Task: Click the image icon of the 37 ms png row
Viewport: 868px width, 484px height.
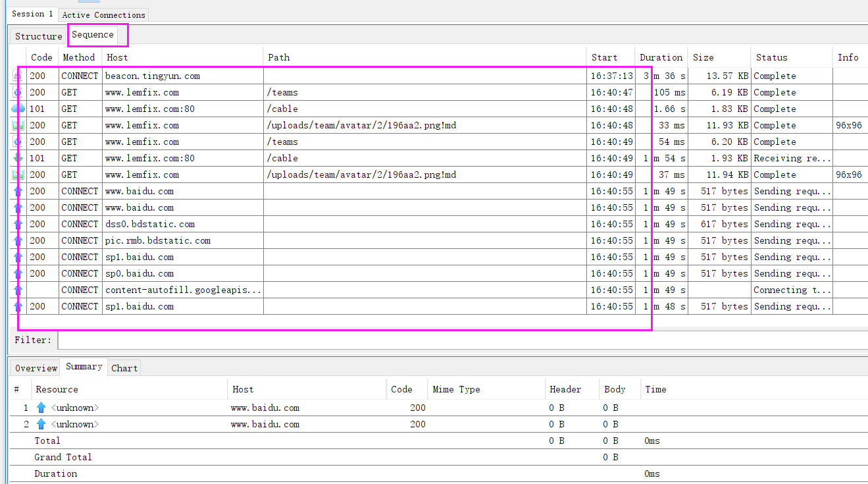Action: pyautogui.click(x=18, y=175)
